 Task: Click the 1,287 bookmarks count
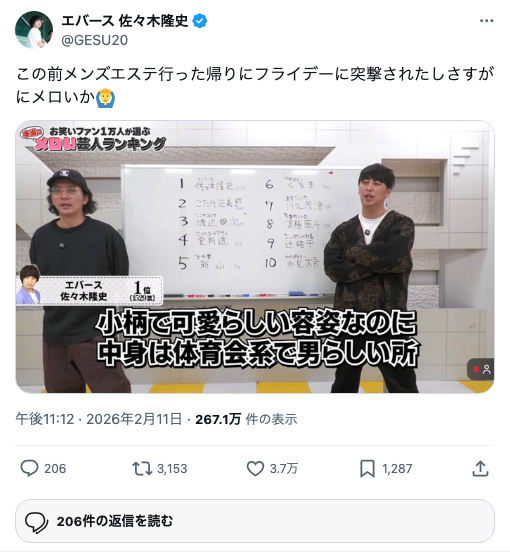(397, 469)
